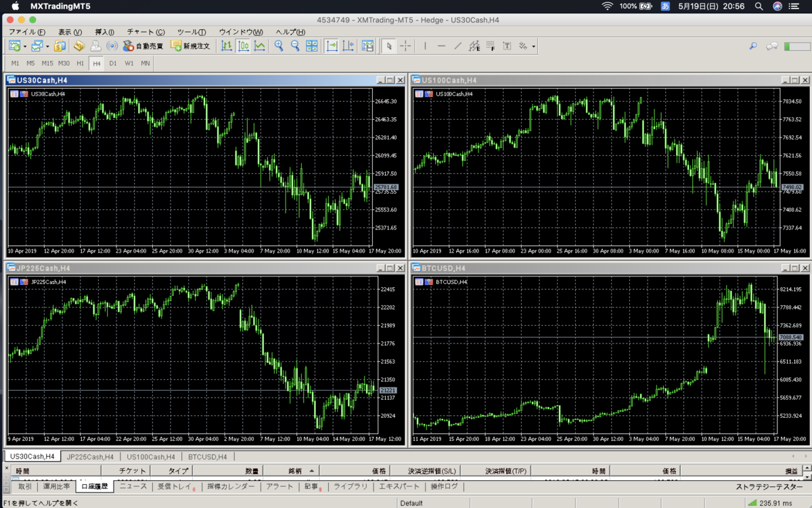
Task: Draw a horizontal line tool
Action: point(441,46)
